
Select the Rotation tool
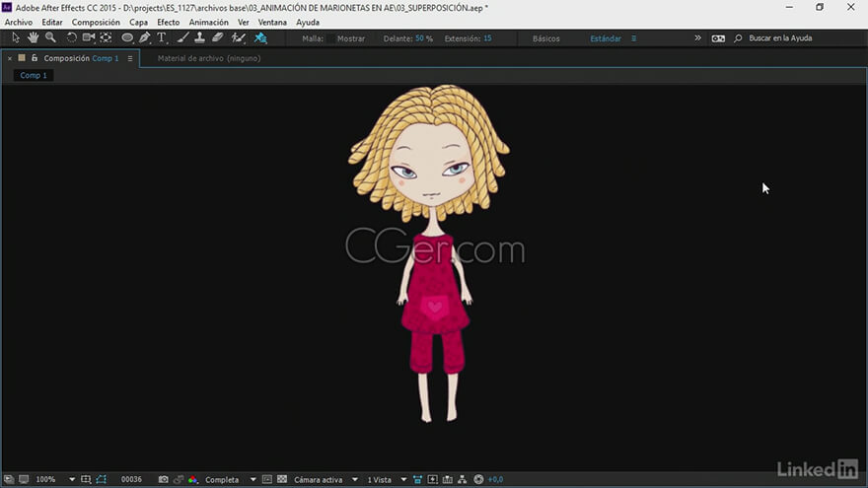coord(71,37)
